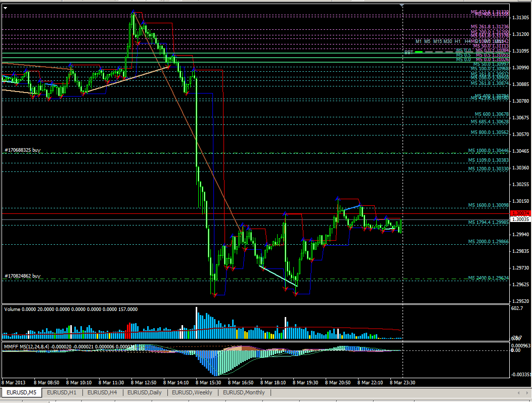Image resolution: width=532 pixels, height=403 pixels.
Task: Open the EURUSD,Monthly chart tab
Action: pos(244,392)
